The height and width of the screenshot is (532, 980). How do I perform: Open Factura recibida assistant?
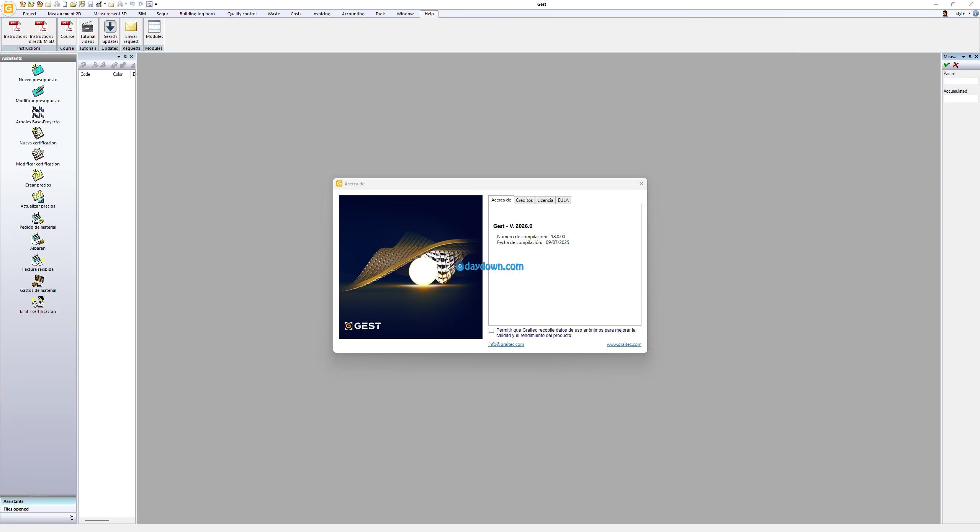[38, 263]
